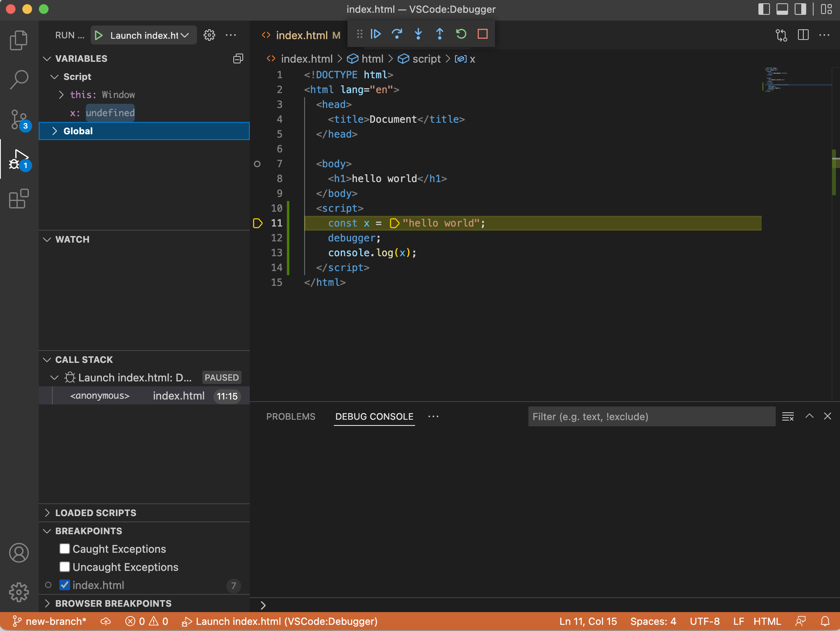This screenshot has width=840, height=631.
Task: Click Launch index.html status bar item
Action: [x=279, y=621]
